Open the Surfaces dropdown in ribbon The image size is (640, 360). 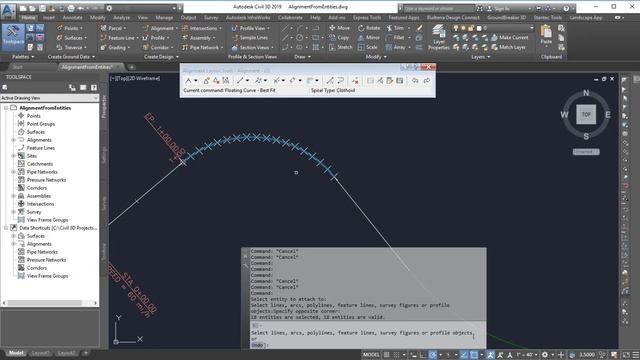[x=72, y=38]
